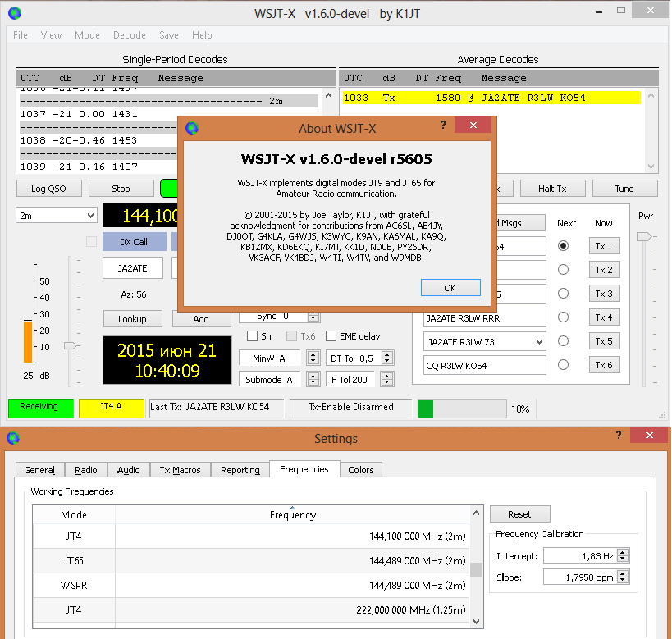Enable the EME delay checkbox
The width and height of the screenshot is (672, 639).
tap(331, 335)
